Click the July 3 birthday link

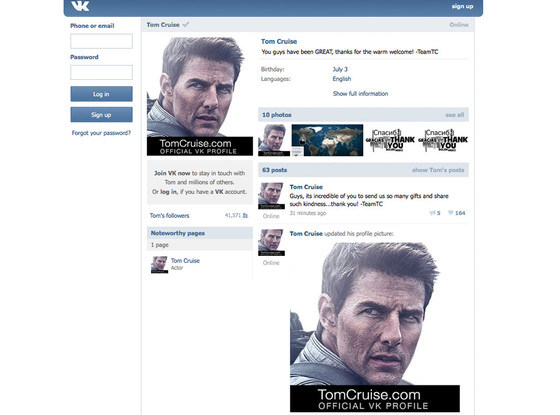click(x=340, y=69)
